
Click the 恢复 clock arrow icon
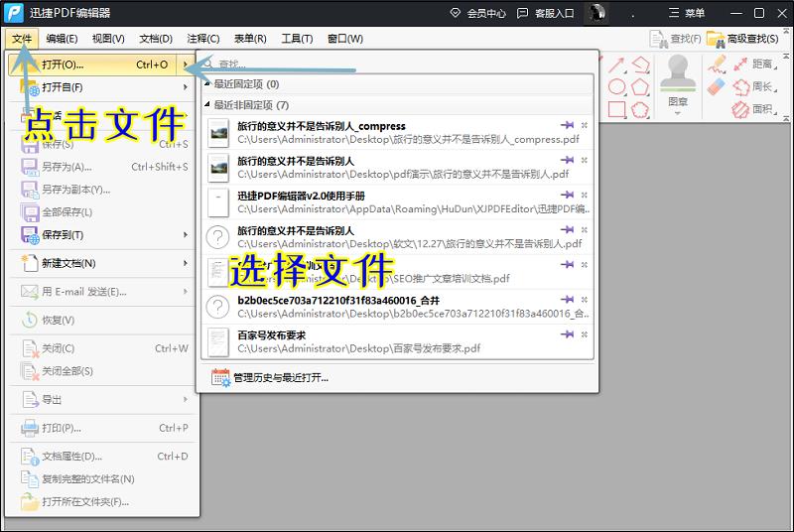30,320
